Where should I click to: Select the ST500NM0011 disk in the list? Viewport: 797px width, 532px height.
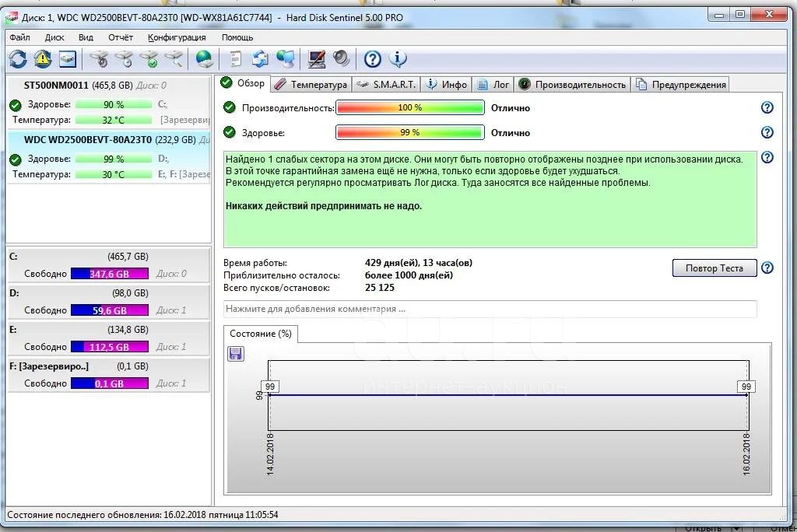click(109, 103)
